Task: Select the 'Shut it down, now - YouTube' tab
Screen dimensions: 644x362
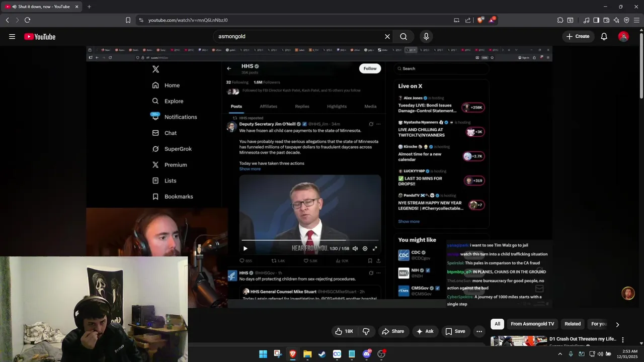Action: [x=42, y=7]
